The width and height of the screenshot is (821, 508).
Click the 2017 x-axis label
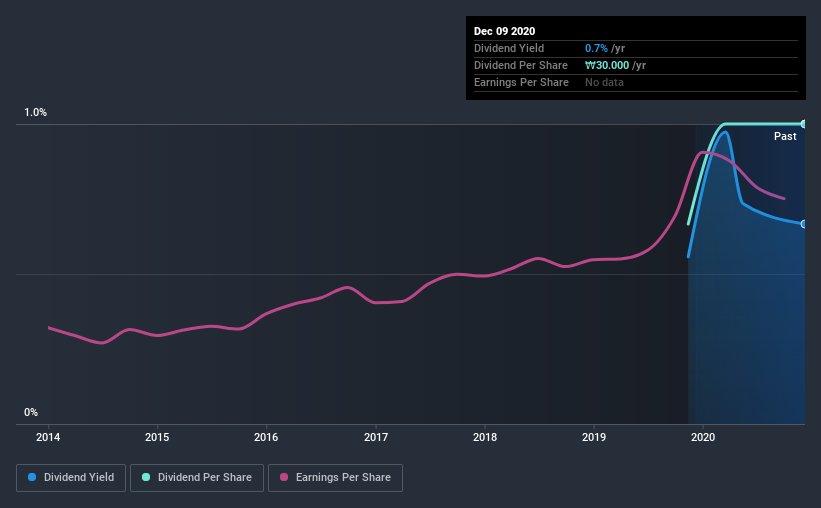click(376, 437)
